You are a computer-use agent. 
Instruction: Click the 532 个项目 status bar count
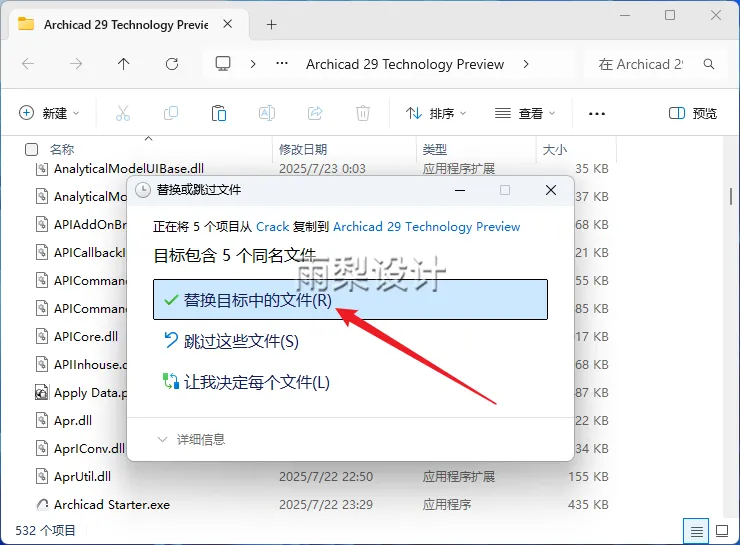(45, 530)
